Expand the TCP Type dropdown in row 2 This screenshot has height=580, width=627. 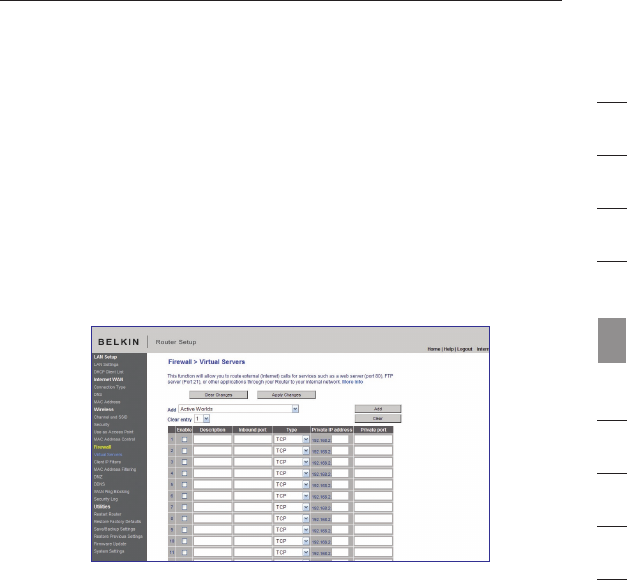pyautogui.click(x=292, y=451)
